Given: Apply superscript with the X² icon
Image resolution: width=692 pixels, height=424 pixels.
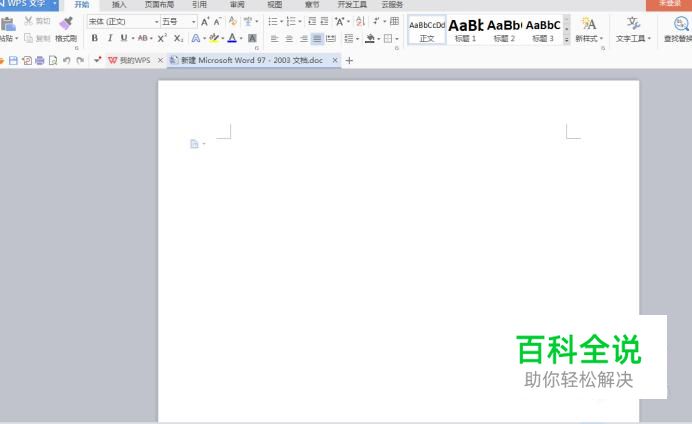Looking at the screenshot, I should click(x=162, y=38).
